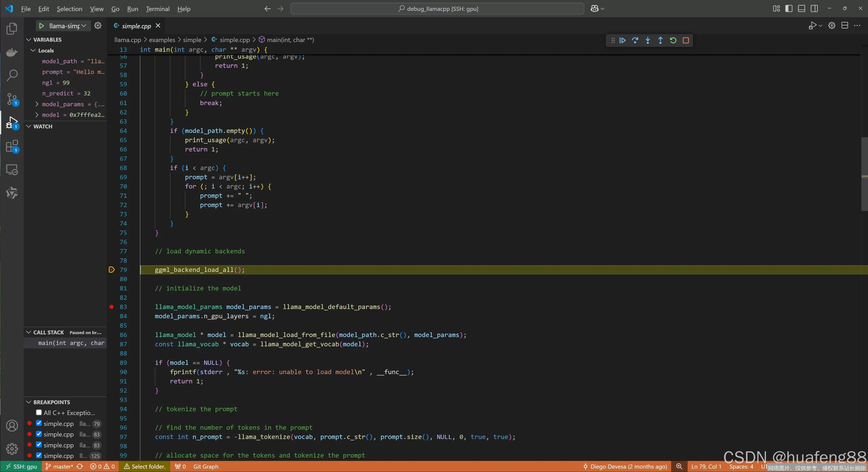This screenshot has width=868, height=472.
Task: Click the Step Out debug icon
Action: tap(660, 40)
